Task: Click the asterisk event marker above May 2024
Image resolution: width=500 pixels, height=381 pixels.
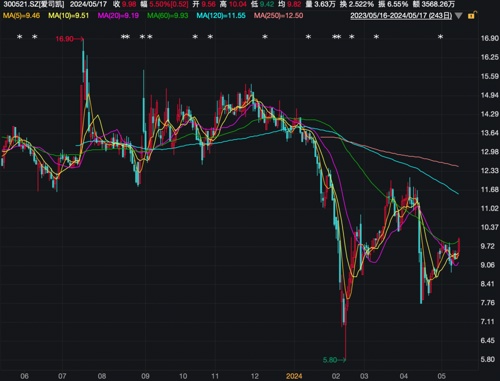Action: coord(440,37)
